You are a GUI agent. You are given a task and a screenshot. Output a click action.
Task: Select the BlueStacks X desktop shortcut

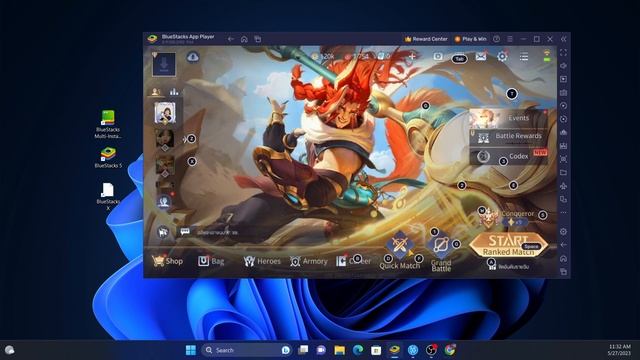(x=108, y=196)
